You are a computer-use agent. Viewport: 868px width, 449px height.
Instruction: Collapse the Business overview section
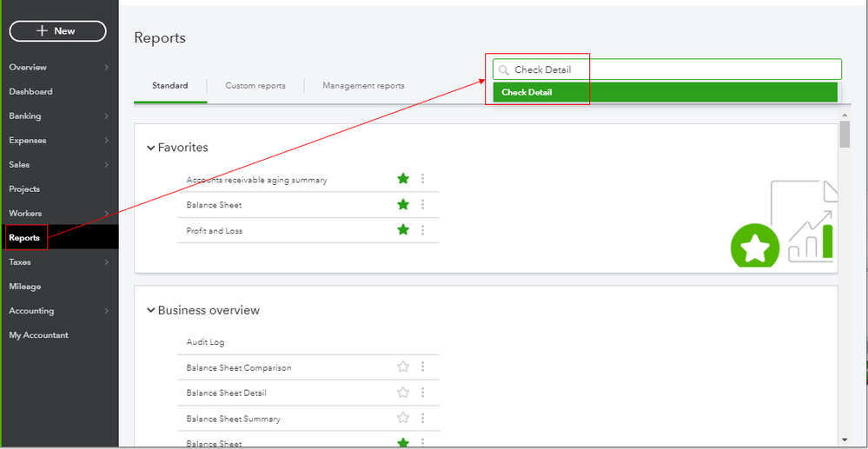151,310
